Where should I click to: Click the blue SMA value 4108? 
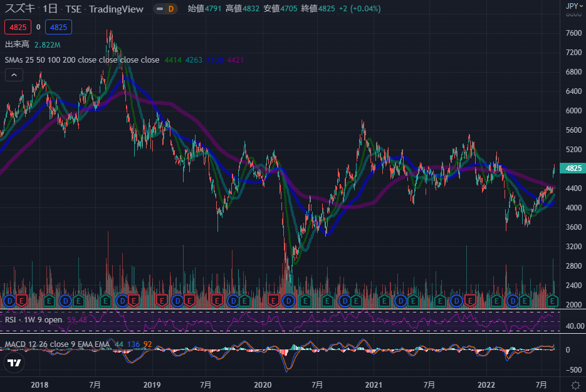[x=214, y=59]
